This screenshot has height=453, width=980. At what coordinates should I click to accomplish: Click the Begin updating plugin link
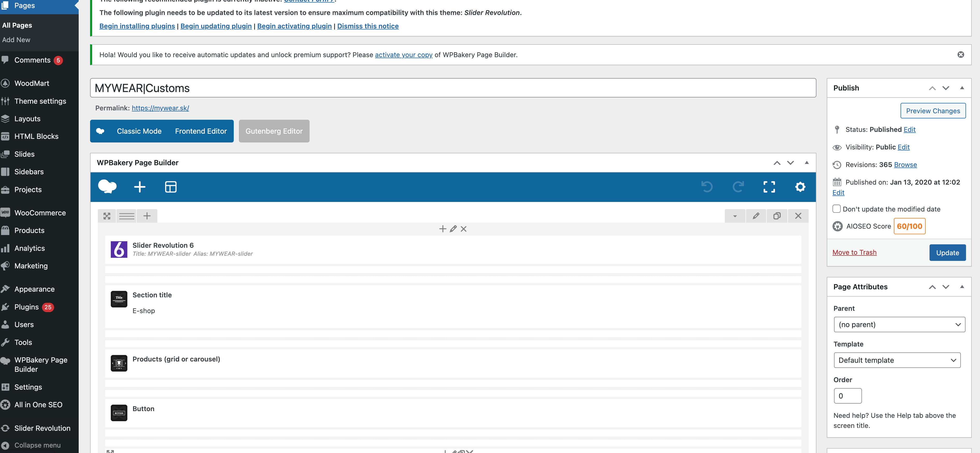tap(216, 26)
